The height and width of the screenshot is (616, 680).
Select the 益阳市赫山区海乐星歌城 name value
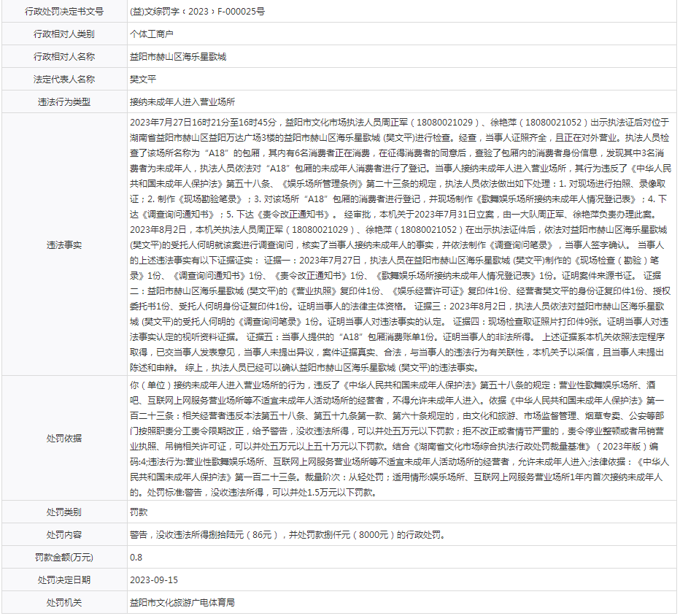(x=177, y=57)
